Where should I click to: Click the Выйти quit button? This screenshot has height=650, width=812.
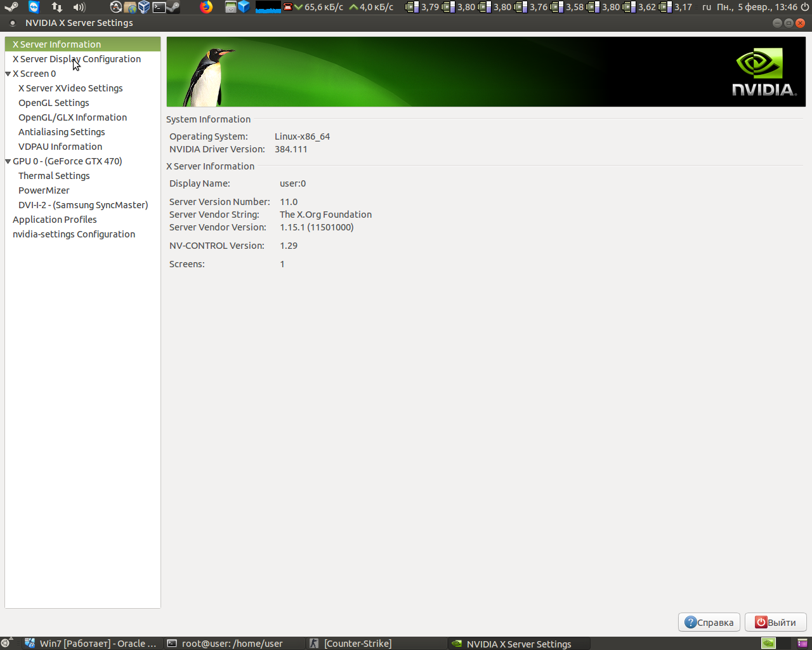coord(775,622)
